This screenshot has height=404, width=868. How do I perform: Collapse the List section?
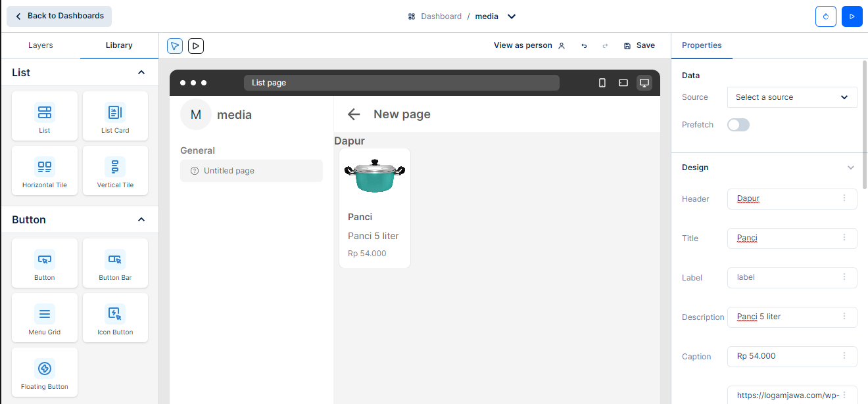tap(141, 72)
